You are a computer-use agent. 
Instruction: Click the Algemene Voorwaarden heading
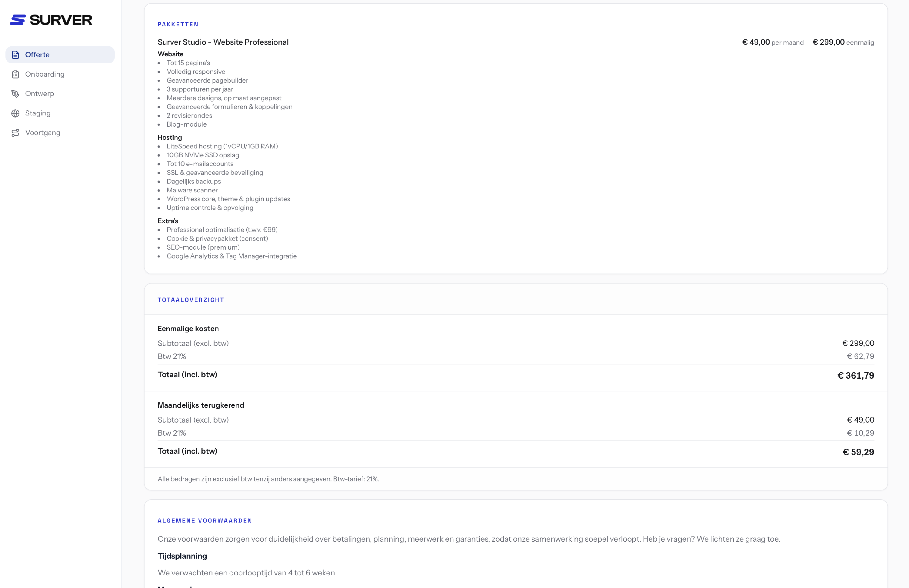pyautogui.click(x=205, y=521)
